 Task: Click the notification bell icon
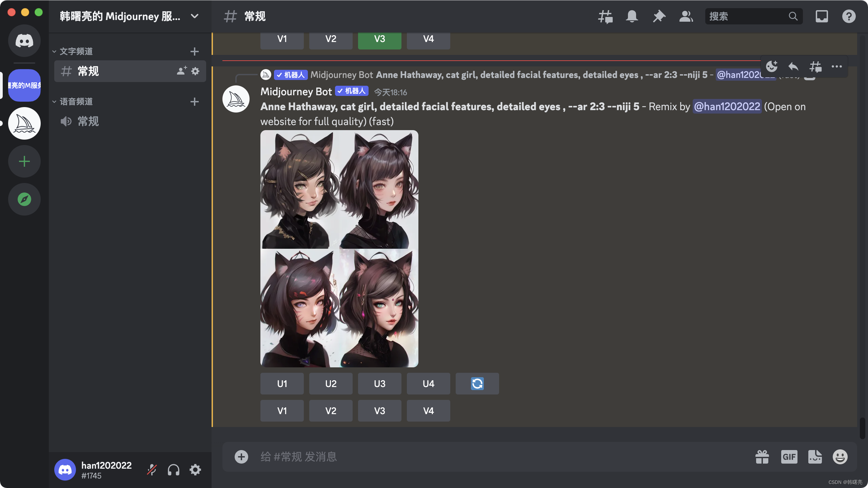click(x=632, y=16)
